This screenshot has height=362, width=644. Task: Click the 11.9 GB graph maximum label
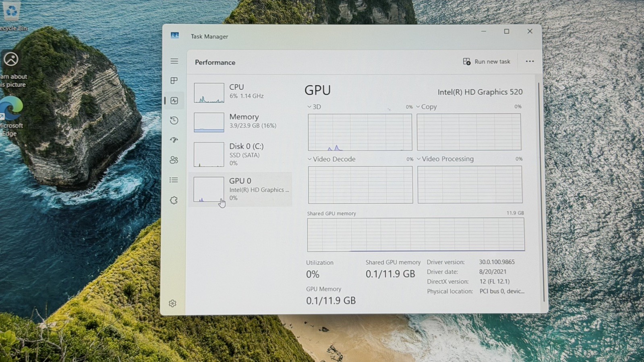tap(515, 213)
